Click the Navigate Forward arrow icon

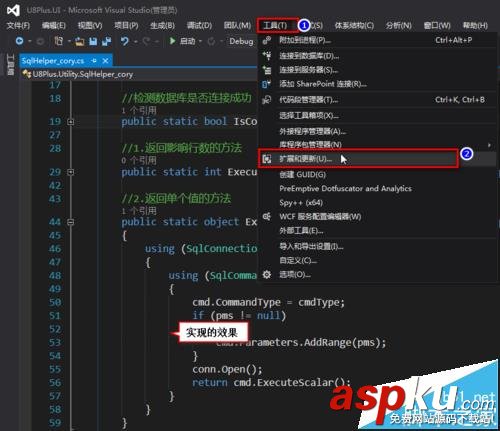pyautogui.click(x=40, y=41)
